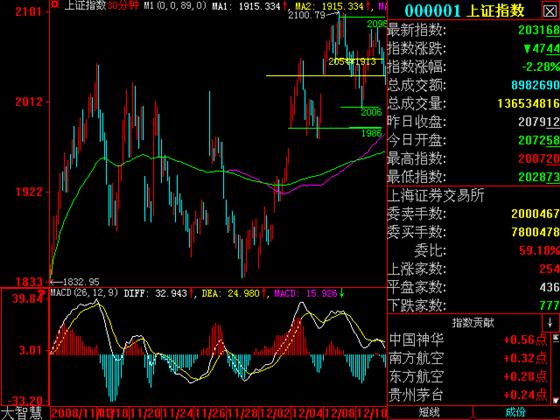Click the red sun icon beside 上证指数
The width and height of the screenshot is (560, 420).
click(x=54, y=5)
